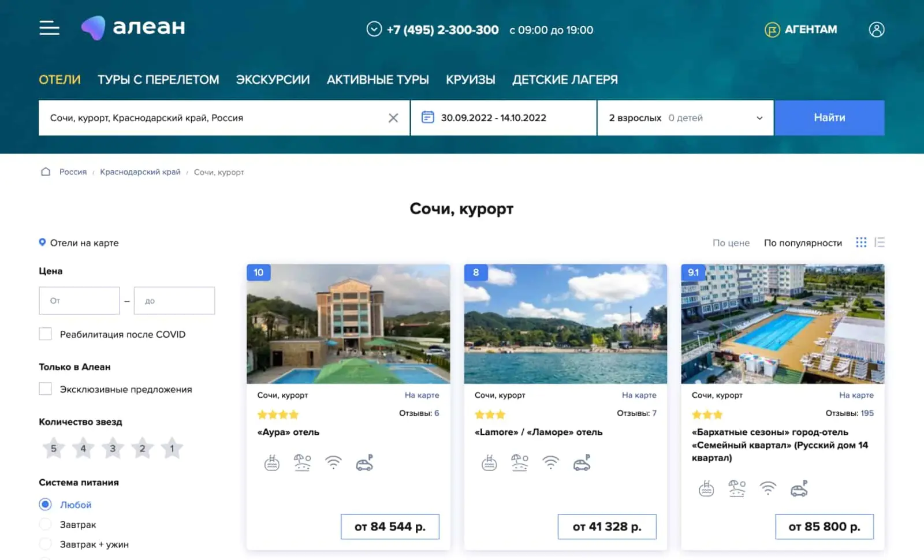Click beach icon on Lamore hotel
The image size is (924, 560).
pos(520,463)
